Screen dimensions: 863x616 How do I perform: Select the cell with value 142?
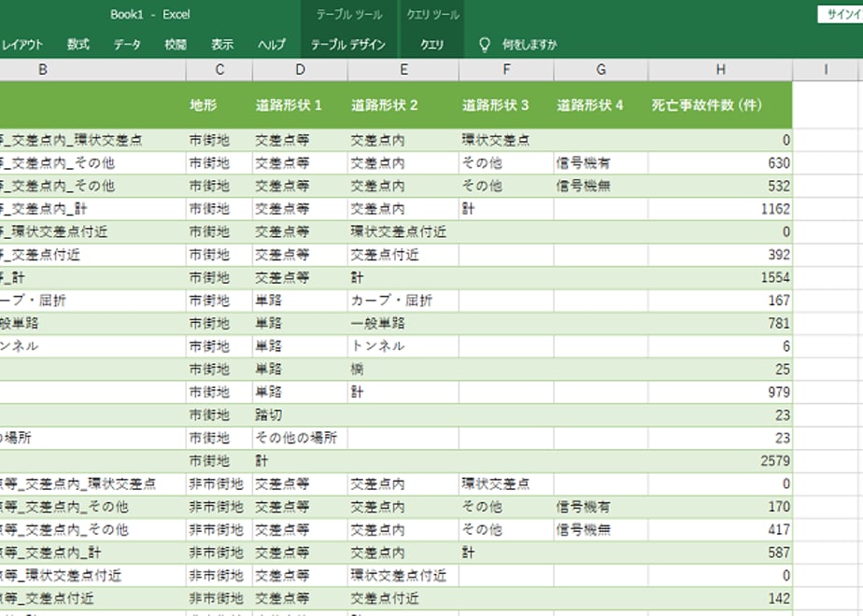click(720, 599)
